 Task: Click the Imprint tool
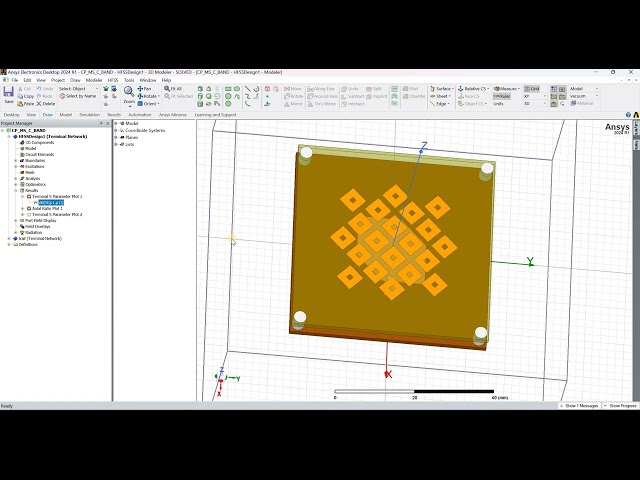coord(377,96)
